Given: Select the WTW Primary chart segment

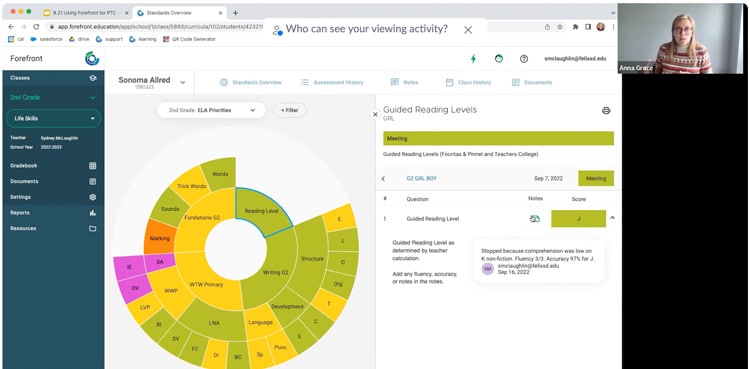Looking at the screenshot, I should [x=207, y=284].
